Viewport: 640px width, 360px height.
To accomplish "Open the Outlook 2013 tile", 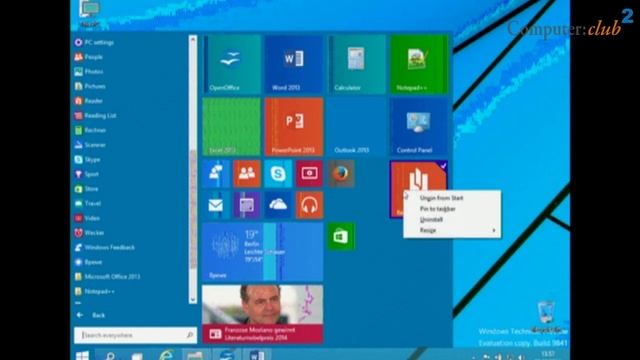I will [x=356, y=127].
